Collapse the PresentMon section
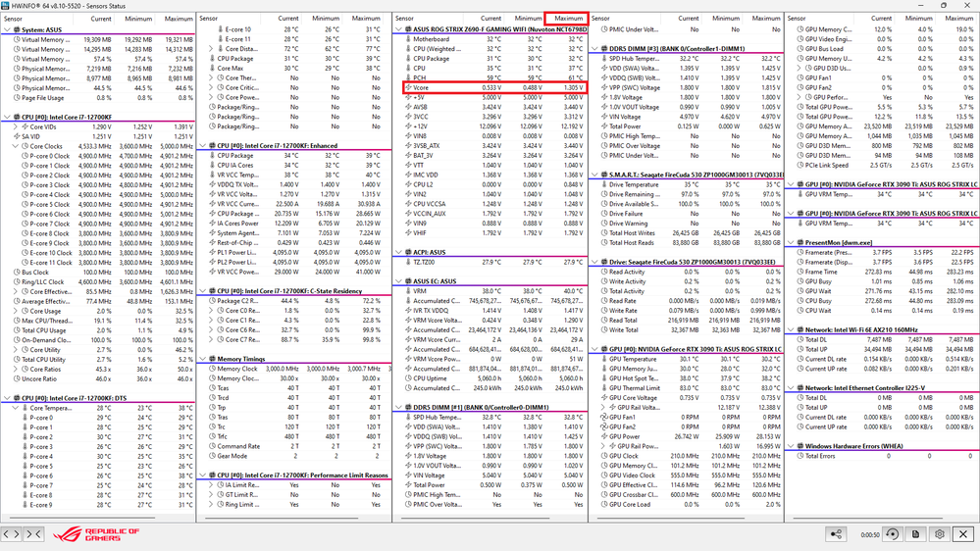The height and width of the screenshot is (551, 980). tap(791, 242)
